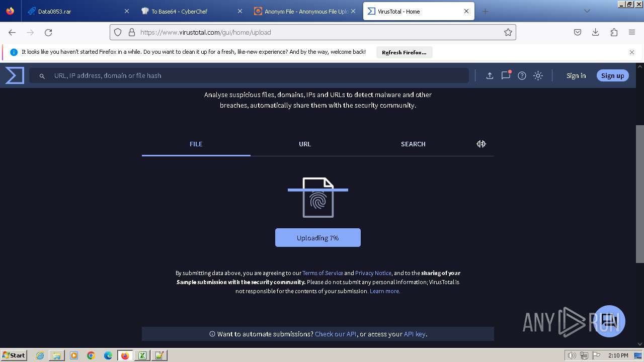644x362 pixels.
Task: Open the Terms of Service link
Action: coord(323,273)
